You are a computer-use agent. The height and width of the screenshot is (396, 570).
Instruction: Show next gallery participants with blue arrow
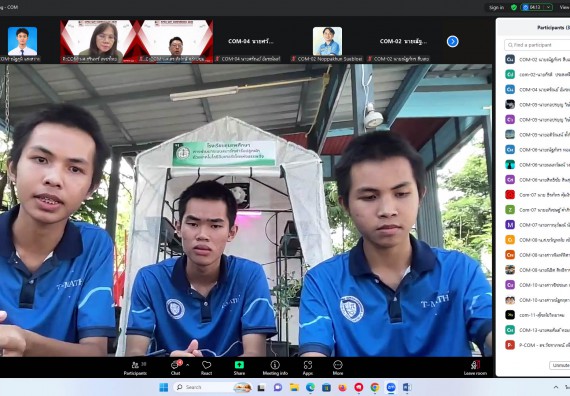[x=453, y=41]
